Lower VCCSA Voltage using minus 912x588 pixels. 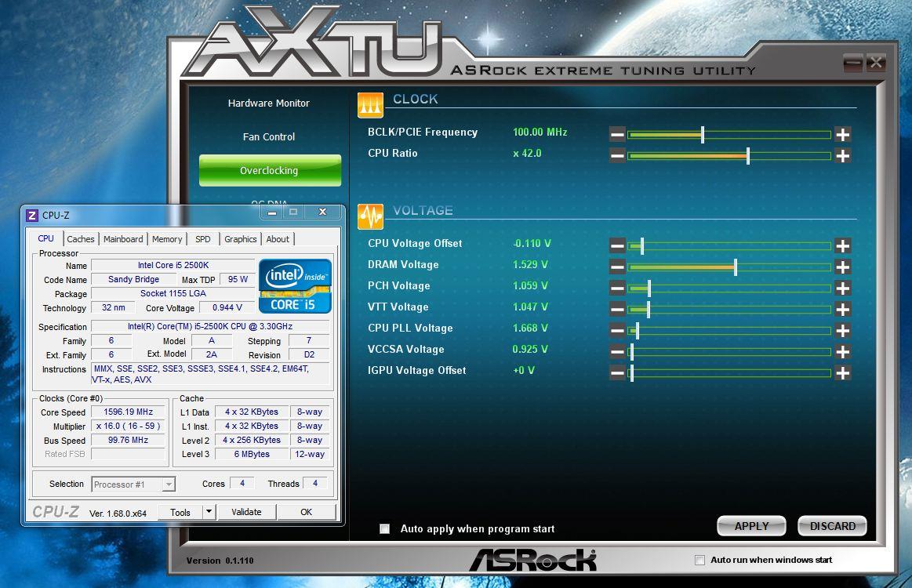[x=617, y=352]
